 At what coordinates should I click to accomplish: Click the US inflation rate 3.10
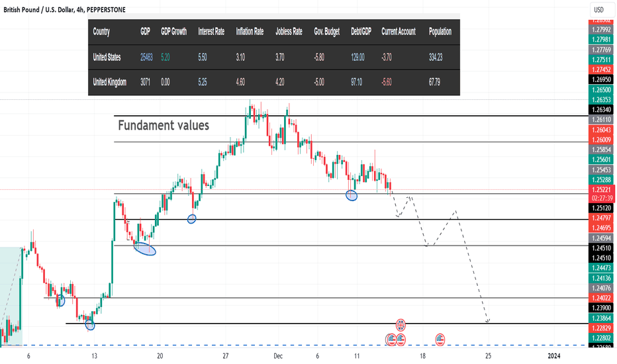point(240,57)
